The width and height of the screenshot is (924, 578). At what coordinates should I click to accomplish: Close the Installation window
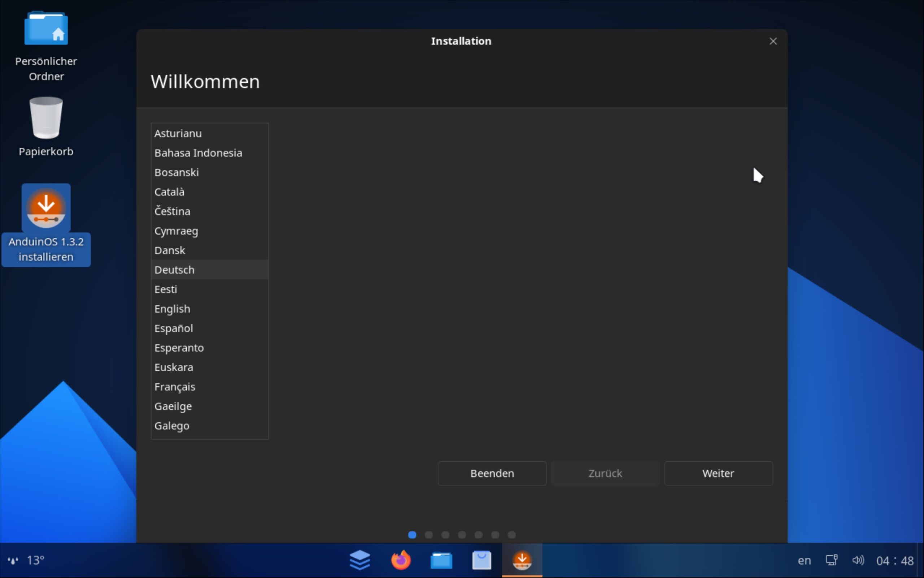click(x=773, y=41)
